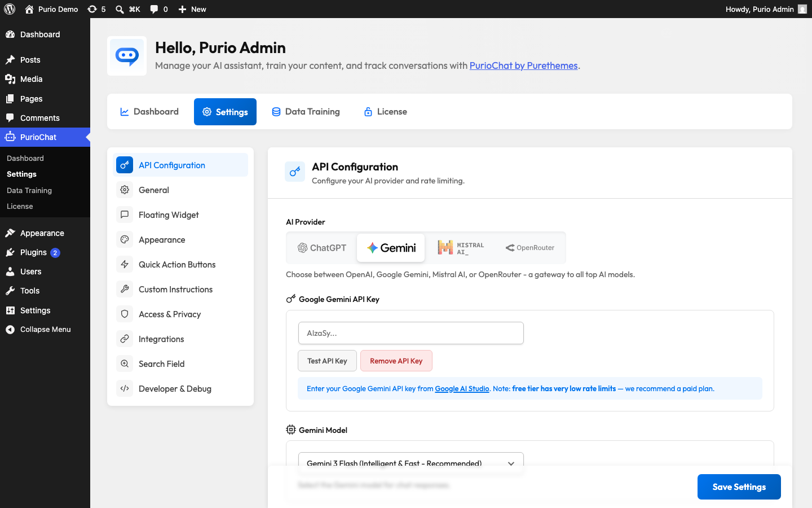Click the General gear icon

(125, 190)
